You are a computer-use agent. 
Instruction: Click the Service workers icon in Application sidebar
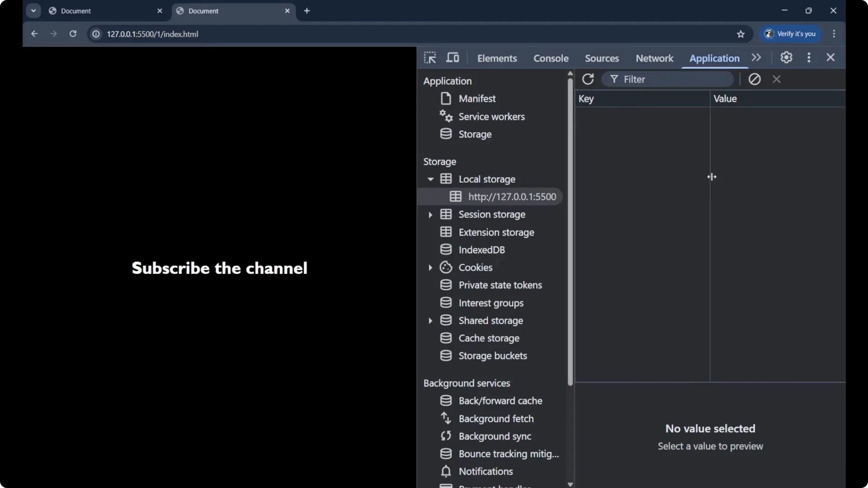pyautogui.click(x=446, y=117)
